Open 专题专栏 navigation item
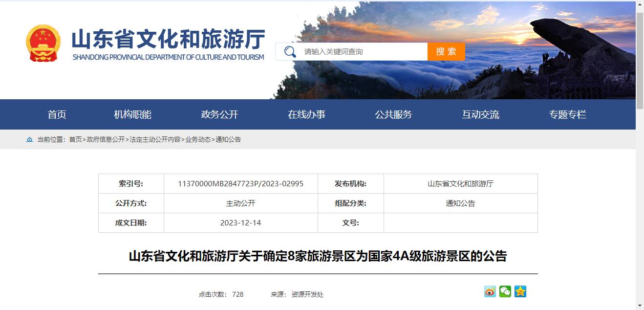 click(567, 114)
